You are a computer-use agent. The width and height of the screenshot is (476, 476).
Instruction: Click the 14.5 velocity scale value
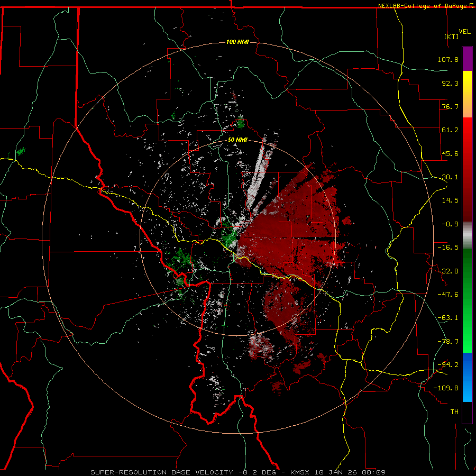[x=450, y=200]
